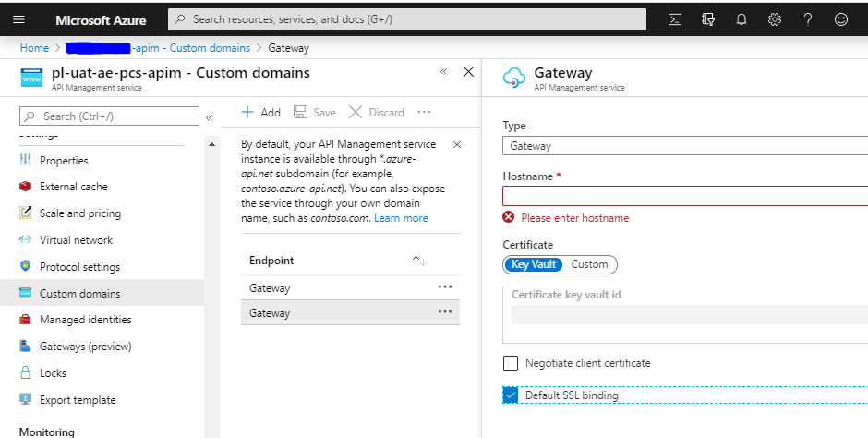Click the Managed identities icon

[26, 320]
